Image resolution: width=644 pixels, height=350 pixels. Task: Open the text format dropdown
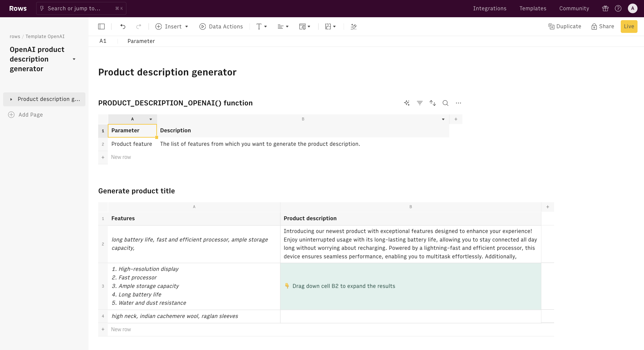point(261,27)
